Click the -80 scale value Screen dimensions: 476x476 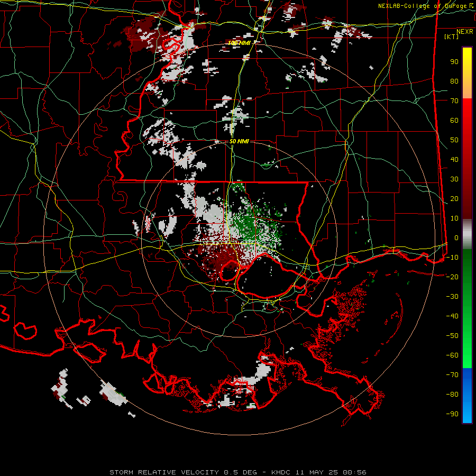(x=452, y=395)
